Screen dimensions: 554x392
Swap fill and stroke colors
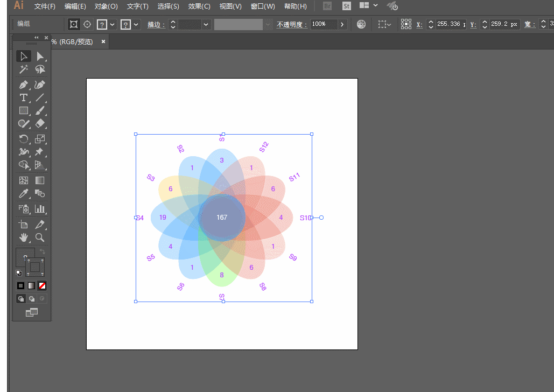pos(42,251)
